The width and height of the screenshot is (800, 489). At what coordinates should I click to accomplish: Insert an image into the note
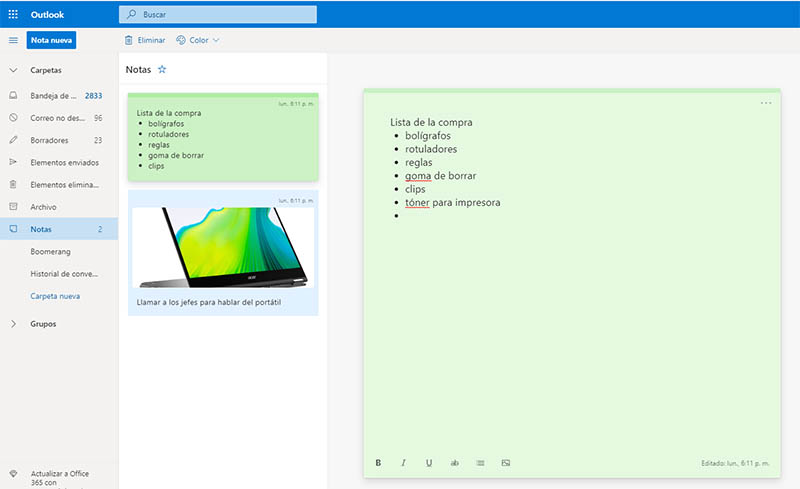pos(506,463)
